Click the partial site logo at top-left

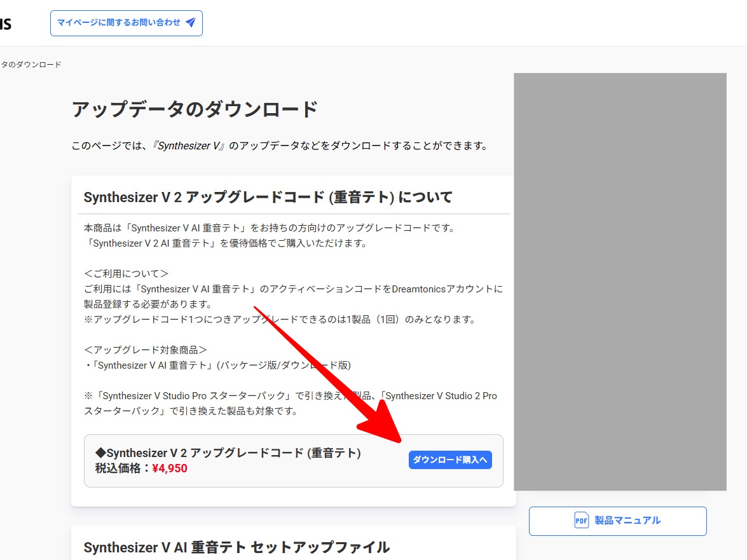(6, 24)
